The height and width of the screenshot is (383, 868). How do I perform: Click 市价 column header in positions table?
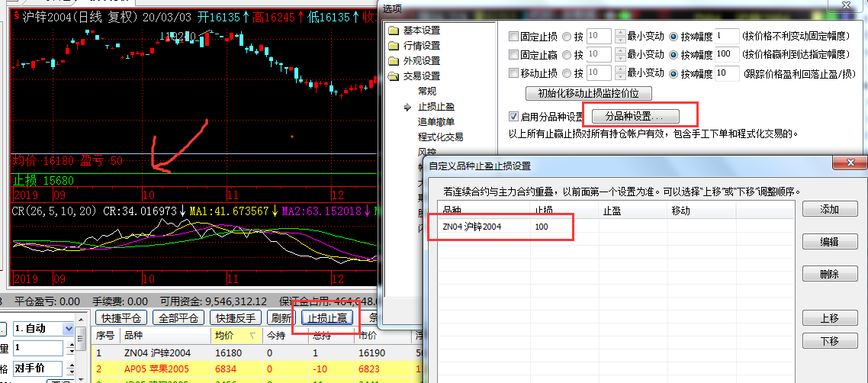[x=383, y=336]
